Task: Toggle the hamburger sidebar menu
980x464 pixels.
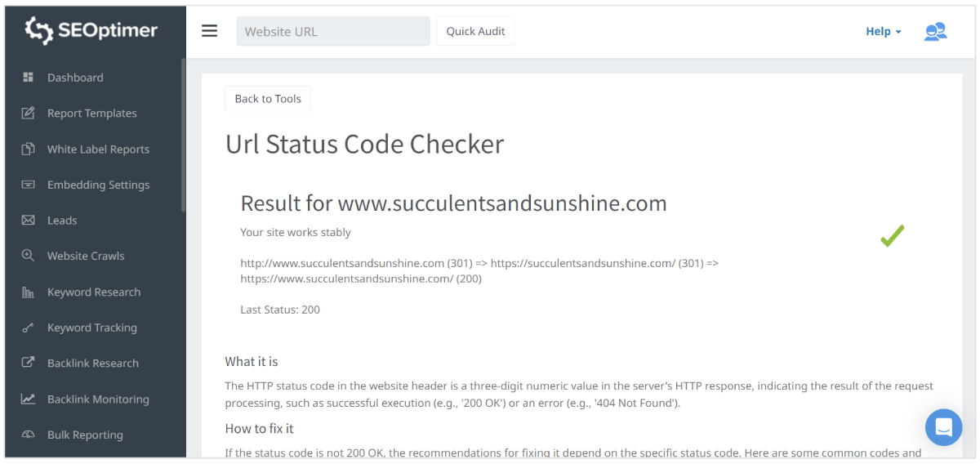Action: [210, 31]
